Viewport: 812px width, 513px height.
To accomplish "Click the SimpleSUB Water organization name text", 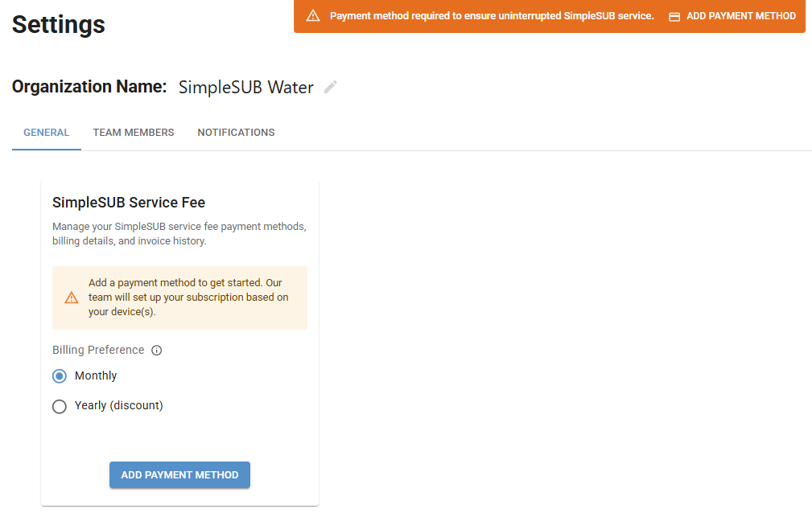I will (x=245, y=87).
